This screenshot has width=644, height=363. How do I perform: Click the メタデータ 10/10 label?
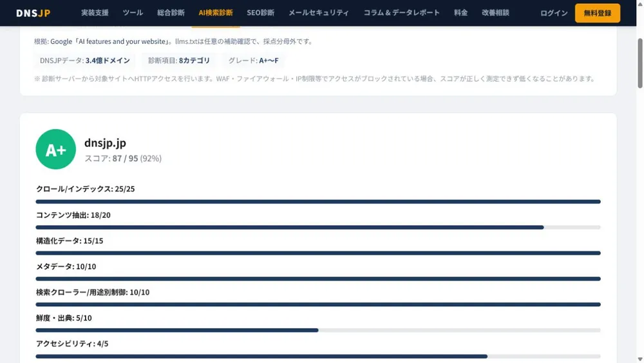[66, 266]
